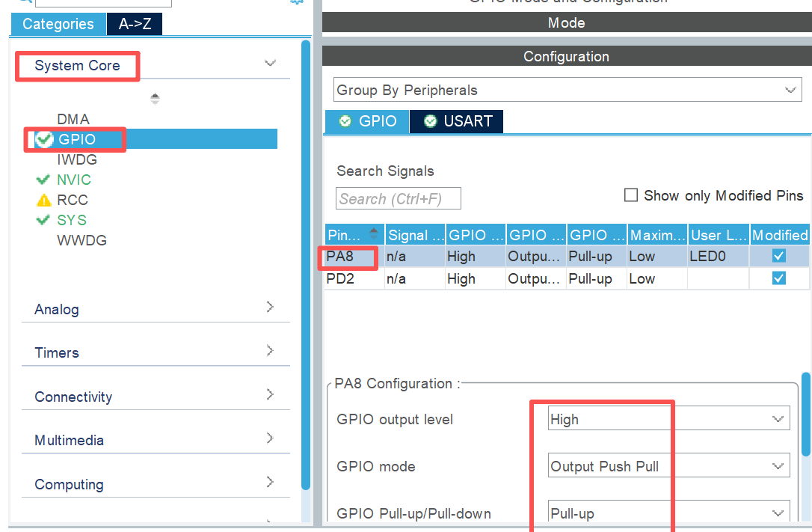This screenshot has height=532, width=812.
Task: Select the PD2 pin row
Action: point(567,278)
